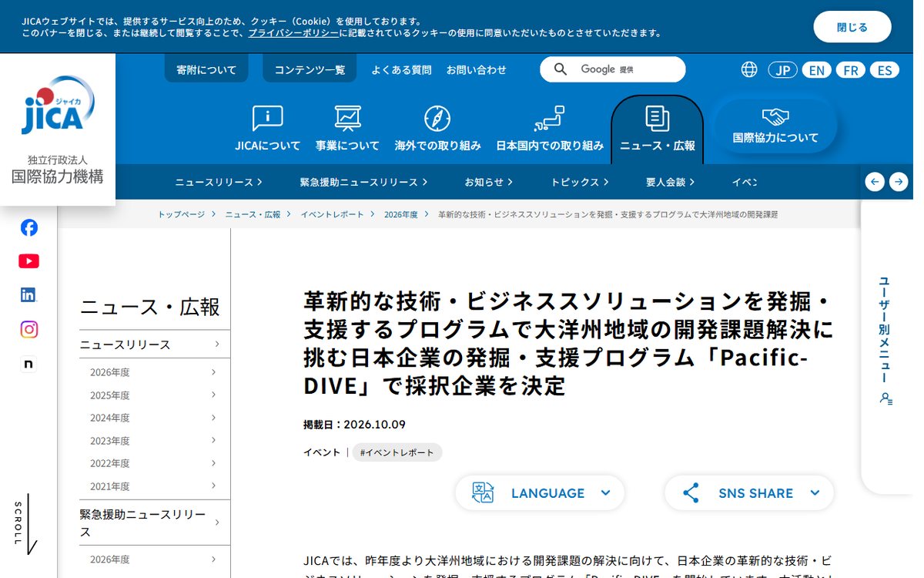Open 要人会談 in the sub-navigation
The height and width of the screenshot is (578, 924).
(x=671, y=182)
